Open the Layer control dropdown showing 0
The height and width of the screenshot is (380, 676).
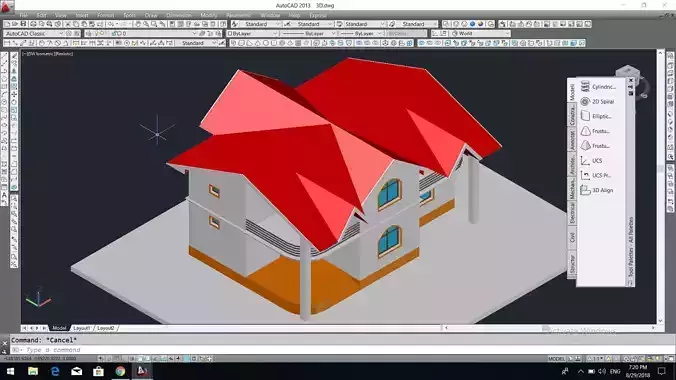(154, 33)
